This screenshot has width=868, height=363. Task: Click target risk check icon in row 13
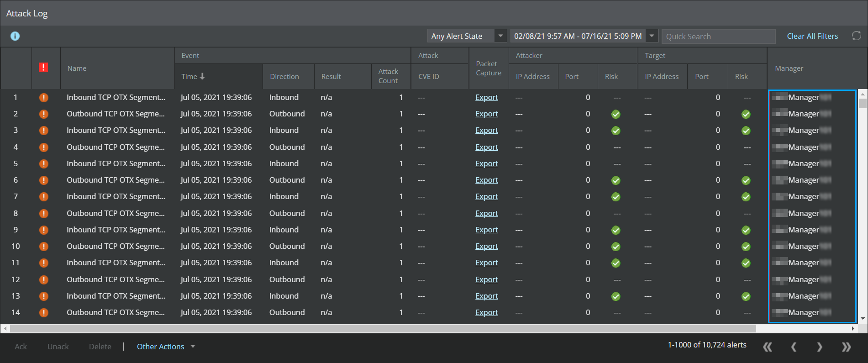click(x=746, y=296)
